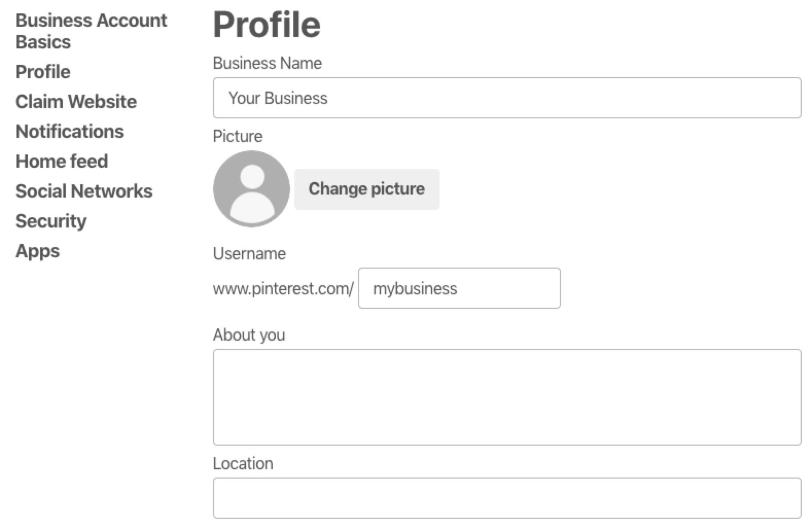Select the Profile section in sidebar

43,72
